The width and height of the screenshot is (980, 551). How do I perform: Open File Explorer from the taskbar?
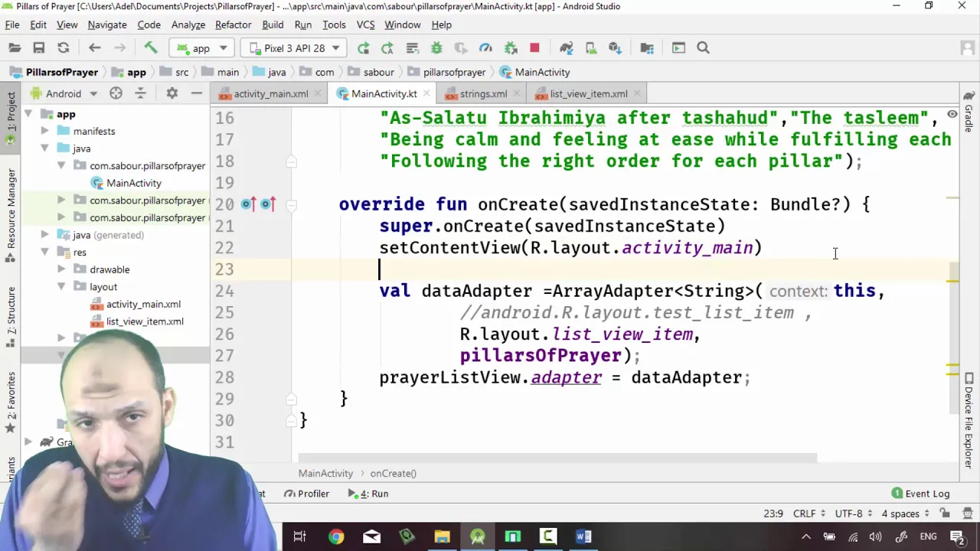(x=442, y=536)
